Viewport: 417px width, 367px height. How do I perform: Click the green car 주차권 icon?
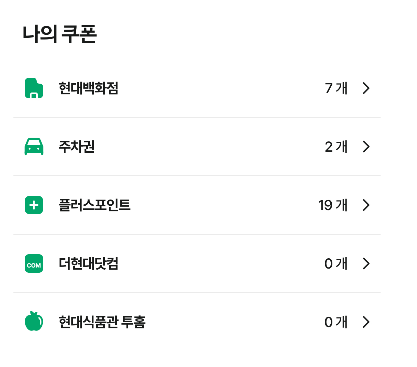click(x=34, y=147)
